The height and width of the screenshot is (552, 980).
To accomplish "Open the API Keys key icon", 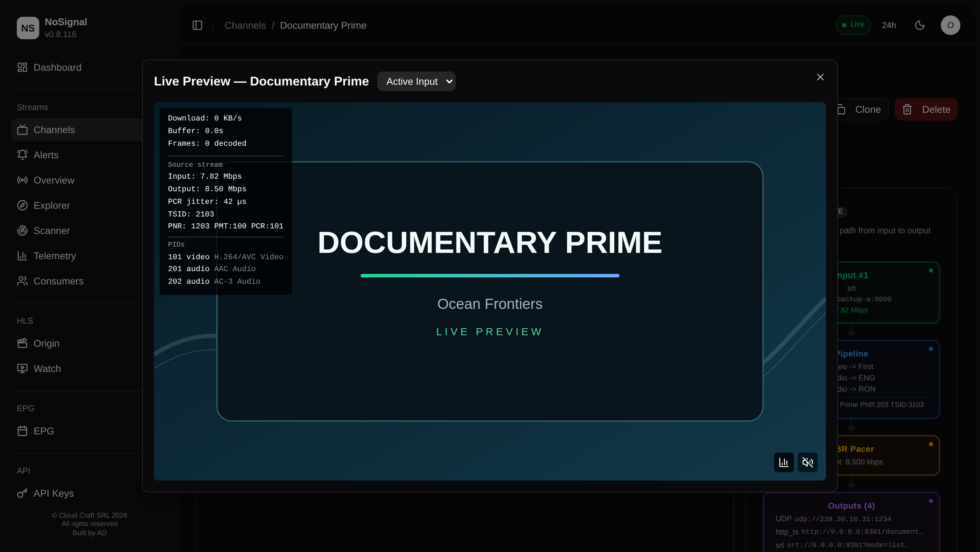I will tap(22, 493).
